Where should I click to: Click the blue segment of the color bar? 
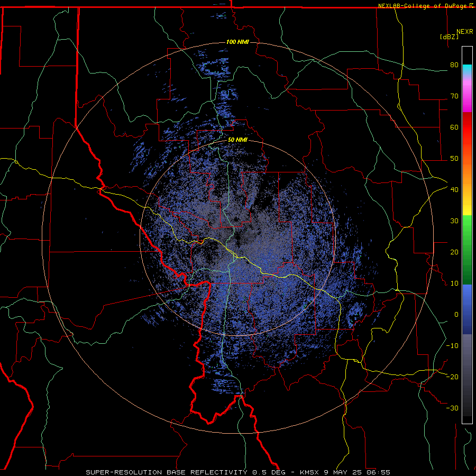pyautogui.click(x=467, y=309)
